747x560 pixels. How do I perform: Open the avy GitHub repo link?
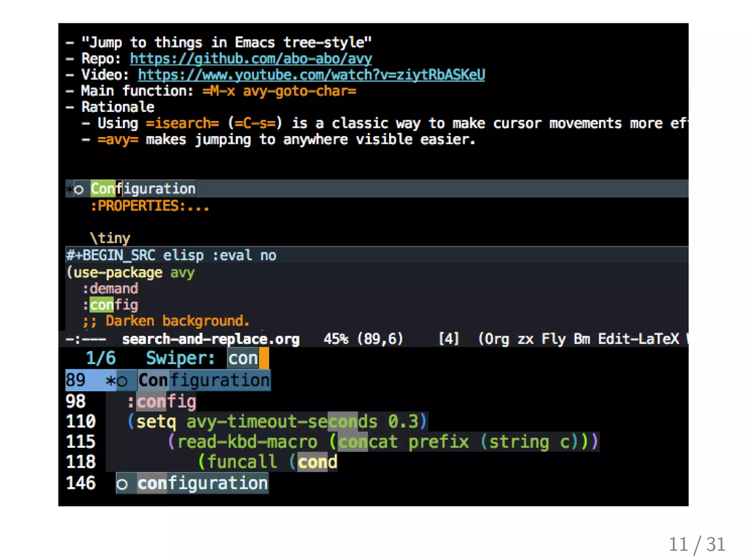[x=251, y=59]
